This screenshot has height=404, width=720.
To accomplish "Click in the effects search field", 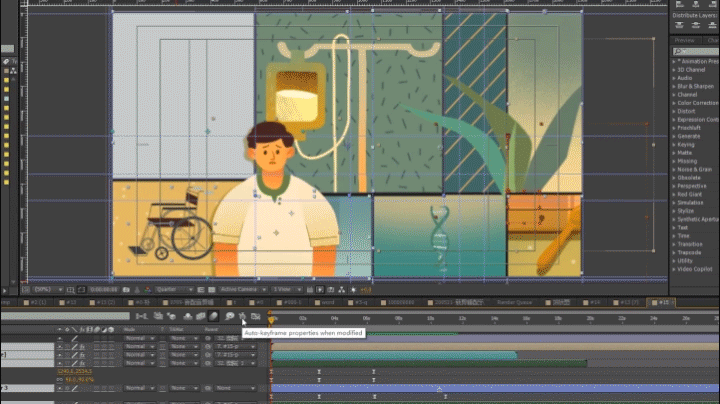I will tap(696, 51).
